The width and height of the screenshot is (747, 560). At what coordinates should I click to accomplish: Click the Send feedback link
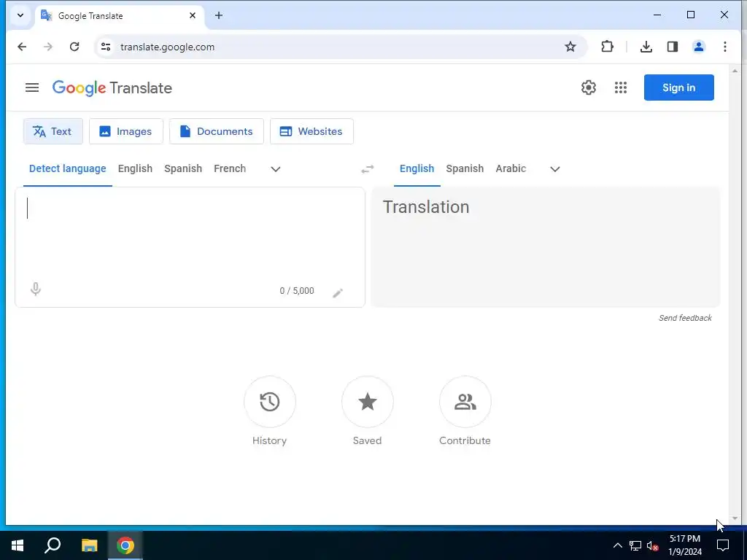pos(685,318)
